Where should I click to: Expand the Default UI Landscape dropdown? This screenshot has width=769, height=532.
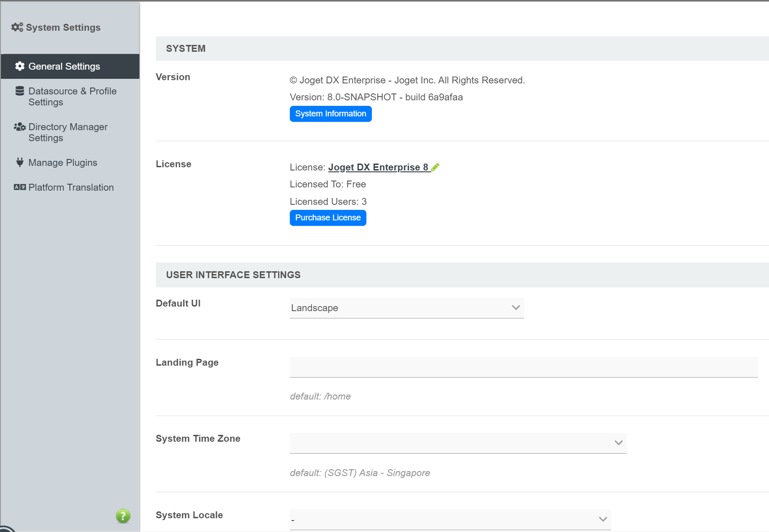coord(406,308)
